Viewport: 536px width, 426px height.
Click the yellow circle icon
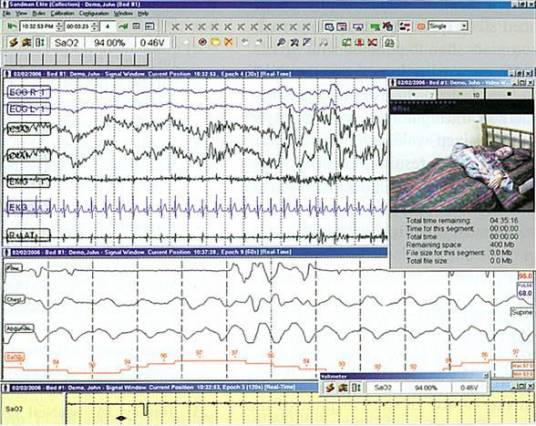click(x=215, y=42)
